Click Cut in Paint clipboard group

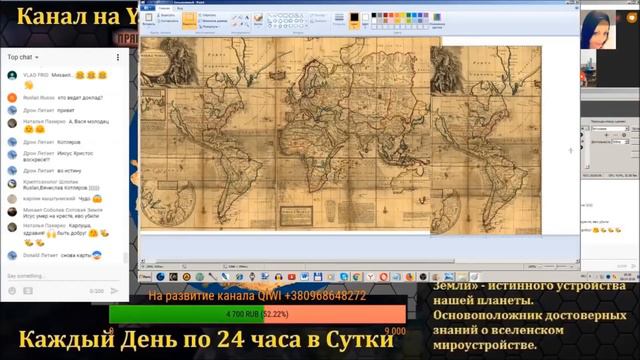pos(167,15)
